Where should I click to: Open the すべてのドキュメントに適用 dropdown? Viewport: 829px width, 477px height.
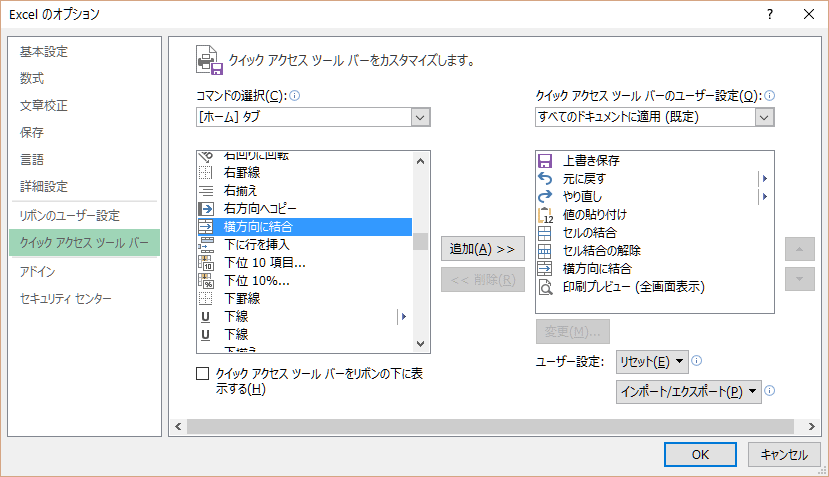tap(655, 117)
